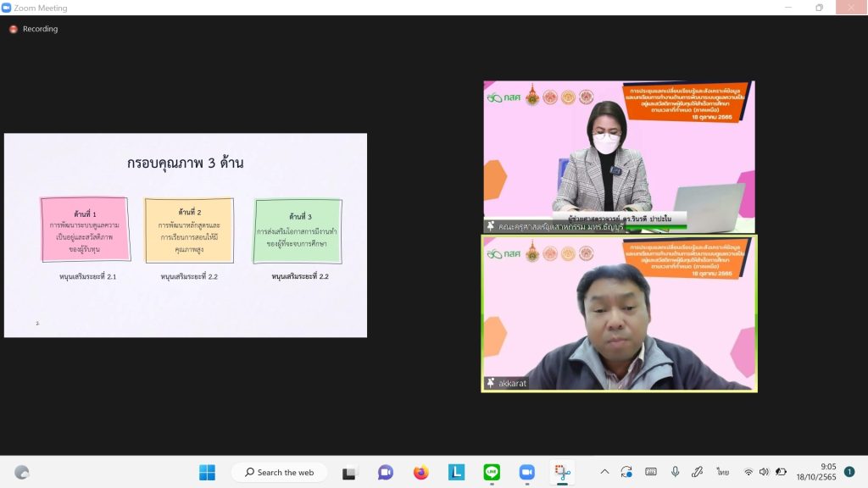Click the red Recording indicator icon
The height and width of the screenshot is (488, 868).
pos(14,29)
